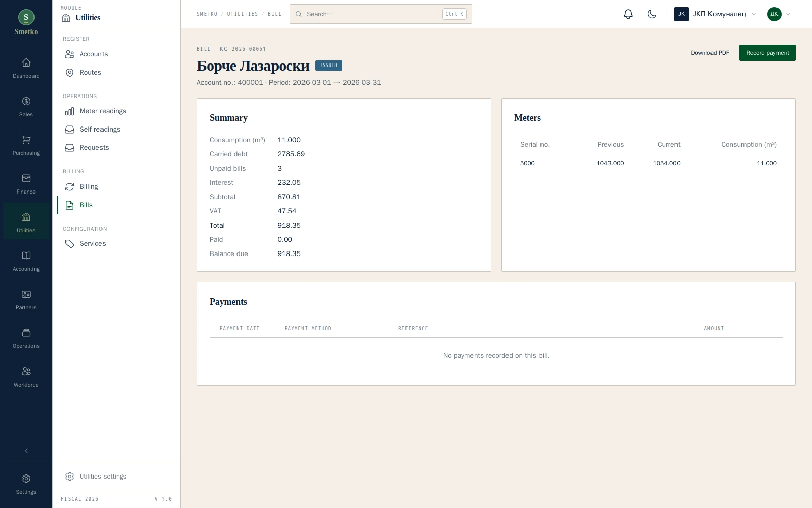Open the notifications bell

pos(628,14)
